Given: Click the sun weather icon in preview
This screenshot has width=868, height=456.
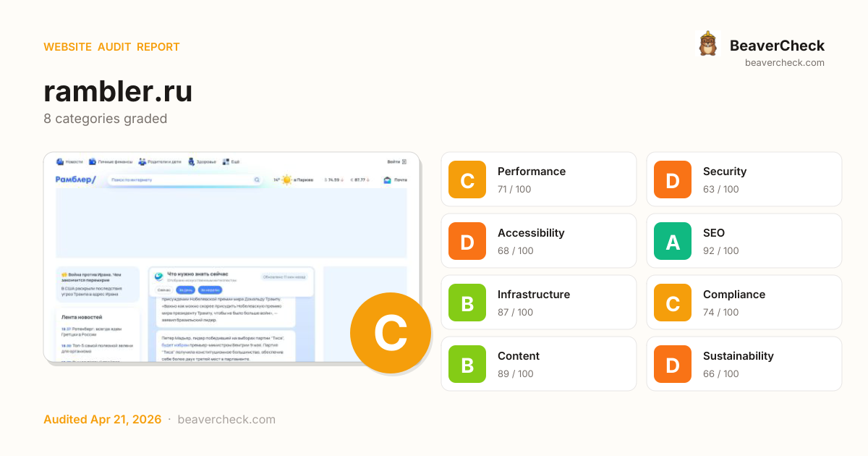Looking at the screenshot, I should tap(287, 180).
